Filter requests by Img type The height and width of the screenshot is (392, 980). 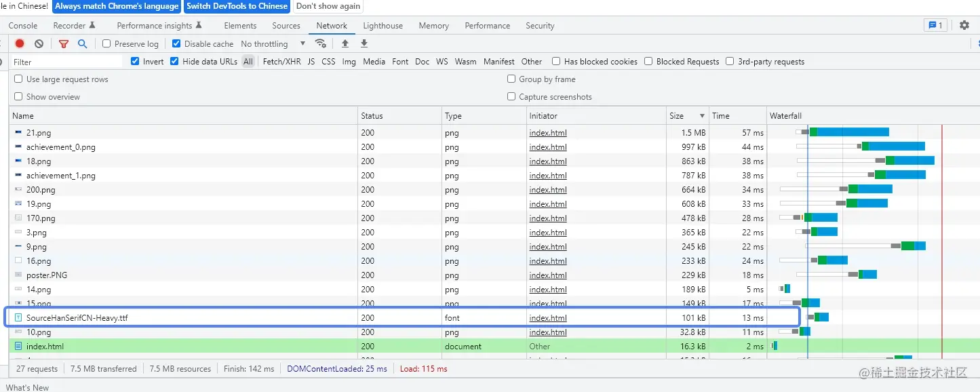[349, 61]
